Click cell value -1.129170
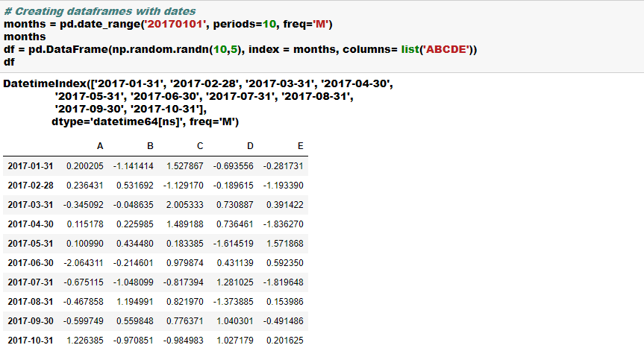The height and width of the screenshot is (348, 644). point(183,186)
